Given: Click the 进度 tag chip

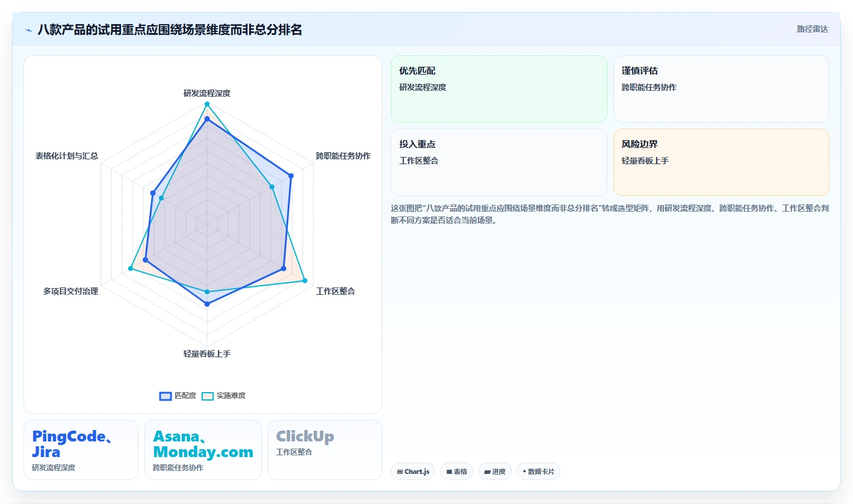Looking at the screenshot, I should 495,472.
